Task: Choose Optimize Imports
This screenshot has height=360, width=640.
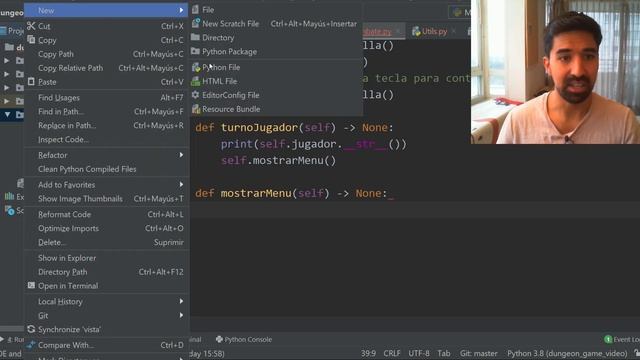Action: coord(106,229)
